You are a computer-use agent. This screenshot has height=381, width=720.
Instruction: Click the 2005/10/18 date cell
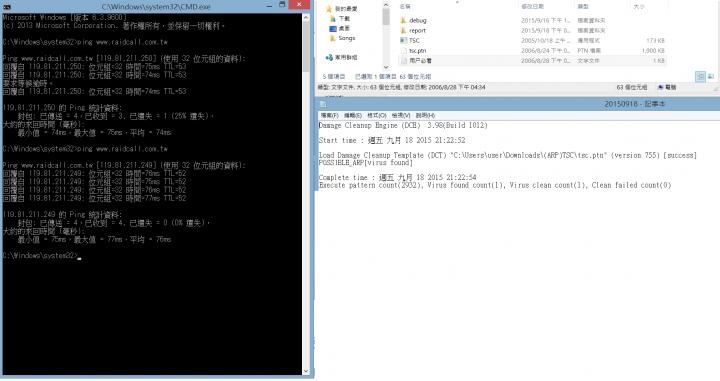pyautogui.click(x=546, y=41)
